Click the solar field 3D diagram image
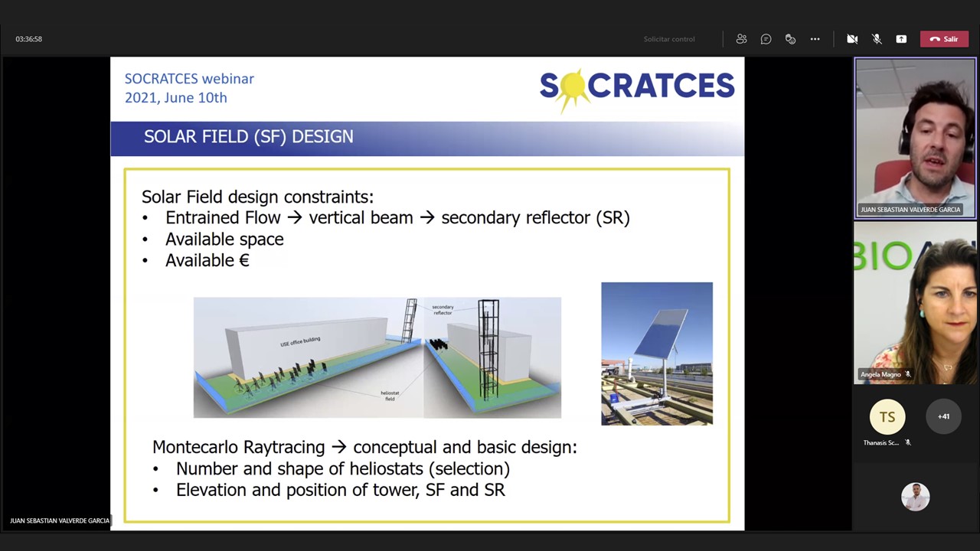Screen dimensions: 980x551 (x=377, y=357)
